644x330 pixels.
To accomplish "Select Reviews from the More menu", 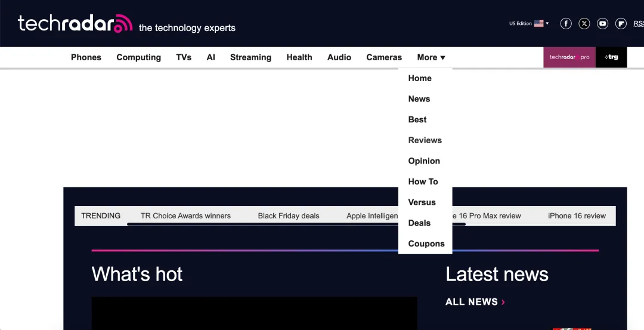I will (x=425, y=140).
